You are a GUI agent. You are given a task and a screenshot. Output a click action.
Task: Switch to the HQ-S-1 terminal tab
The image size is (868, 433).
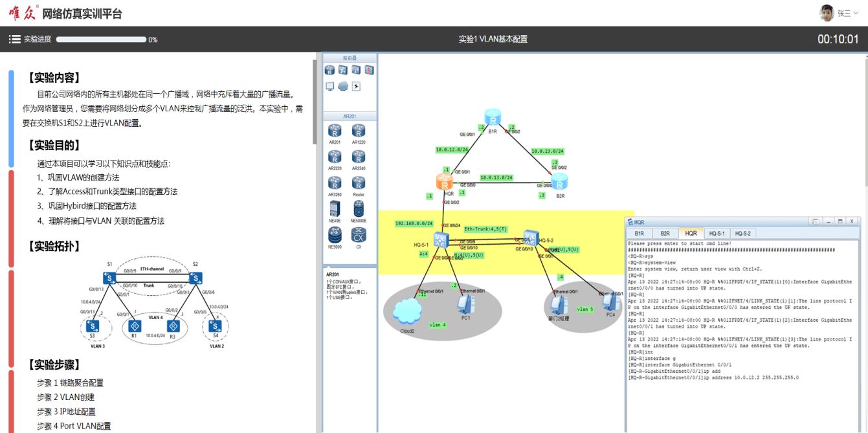tap(717, 233)
